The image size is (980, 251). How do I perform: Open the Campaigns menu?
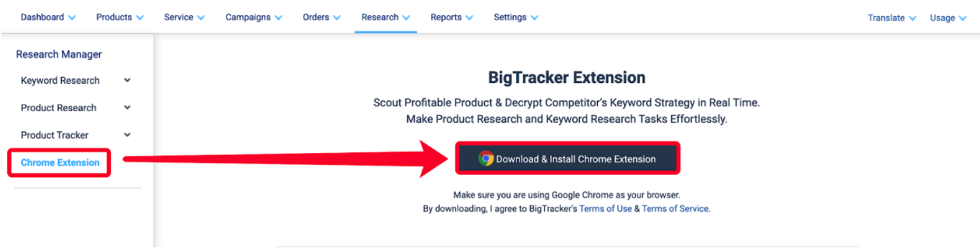coord(253,17)
